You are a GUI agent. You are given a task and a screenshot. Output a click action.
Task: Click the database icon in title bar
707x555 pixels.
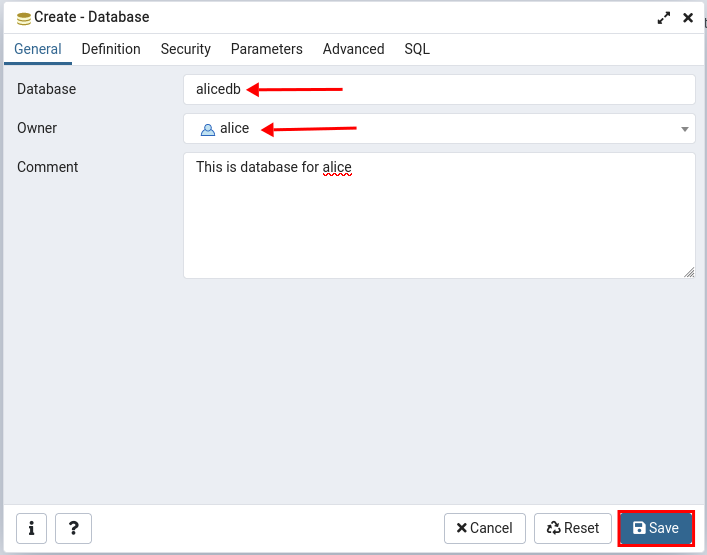pos(23,18)
